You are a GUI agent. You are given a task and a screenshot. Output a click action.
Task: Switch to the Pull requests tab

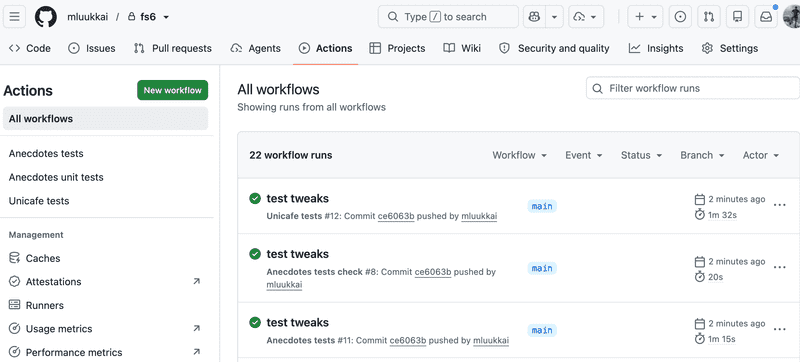tap(172, 48)
